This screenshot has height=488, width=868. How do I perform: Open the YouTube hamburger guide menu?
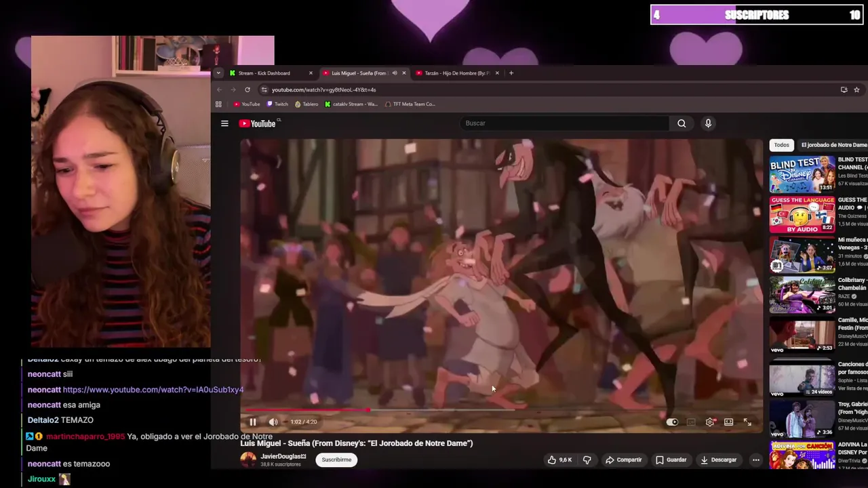tap(224, 123)
